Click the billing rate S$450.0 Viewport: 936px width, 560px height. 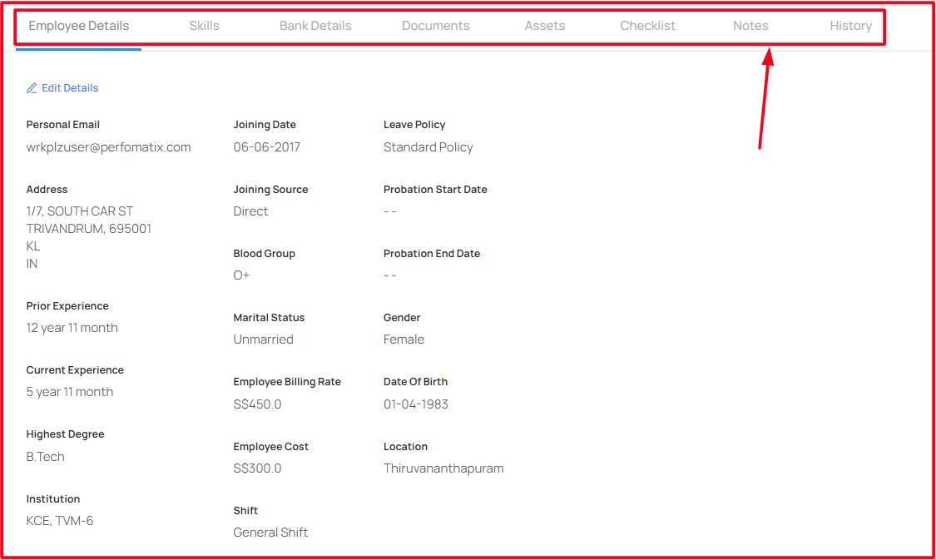coord(257,404)
